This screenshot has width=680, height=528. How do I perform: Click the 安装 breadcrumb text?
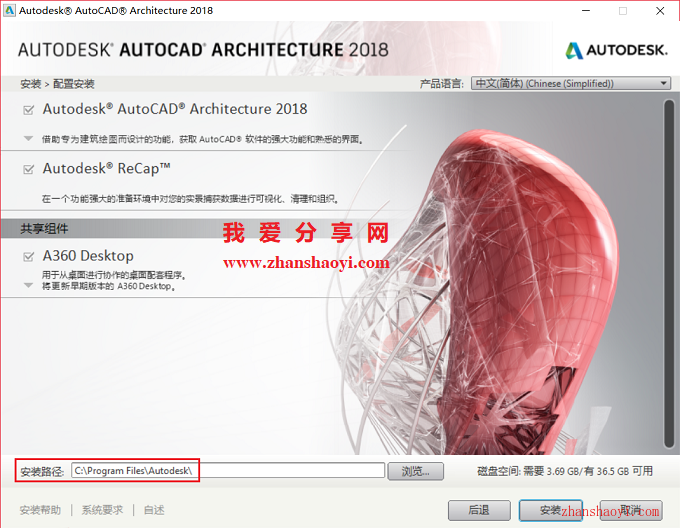coord(30,84)
